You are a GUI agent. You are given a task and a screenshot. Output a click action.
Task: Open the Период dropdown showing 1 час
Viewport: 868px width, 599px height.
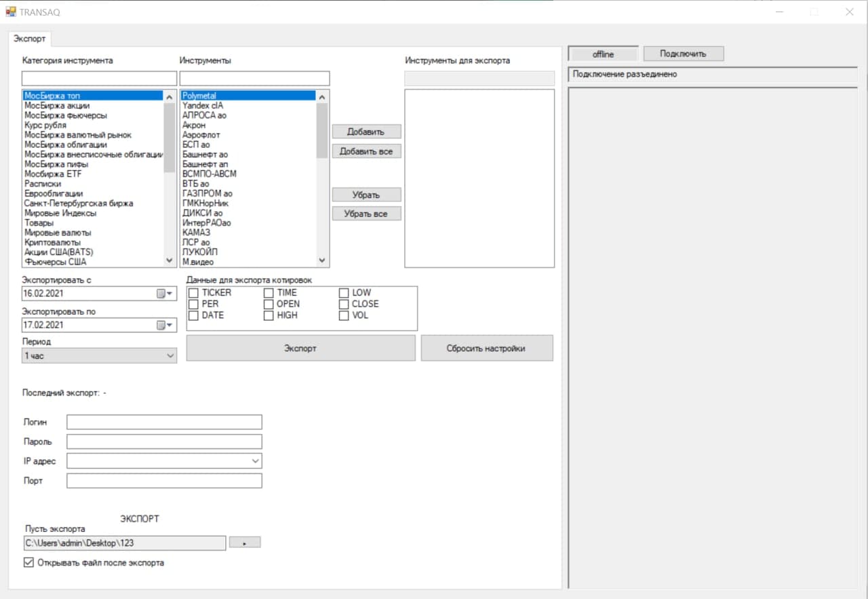(x=99, y=355)
